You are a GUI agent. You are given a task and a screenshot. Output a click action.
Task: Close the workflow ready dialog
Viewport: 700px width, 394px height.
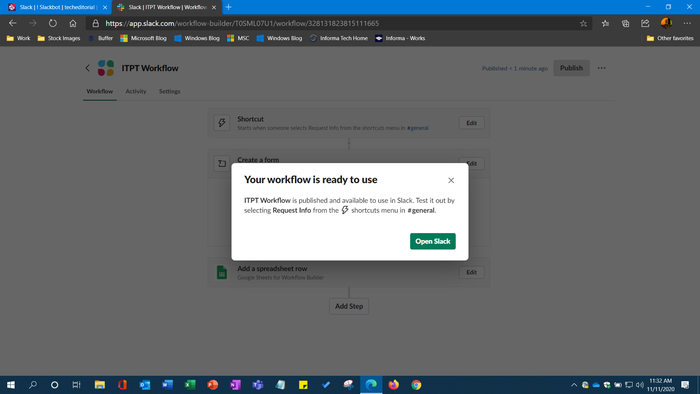click(451, 180)
